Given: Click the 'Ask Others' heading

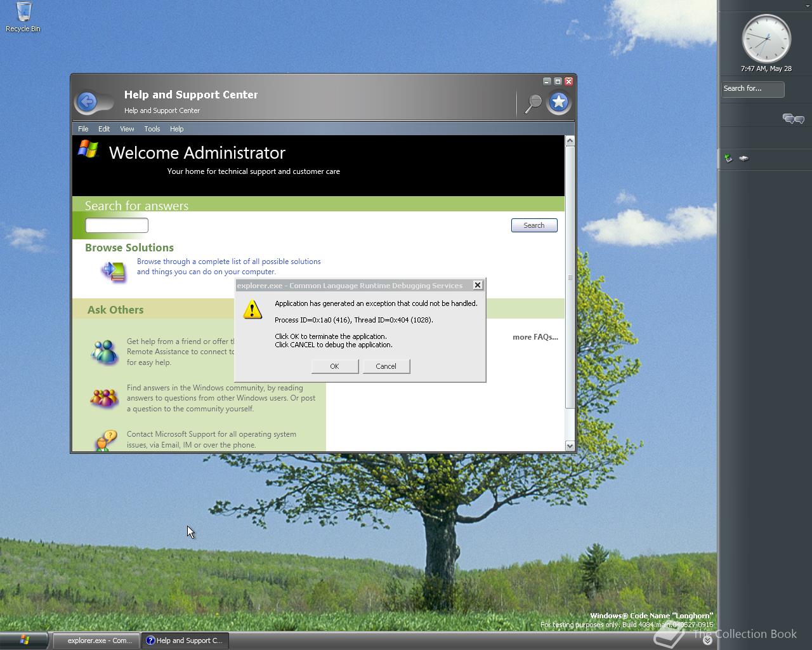Looking at the screenshot, I should tap(115, 310).
